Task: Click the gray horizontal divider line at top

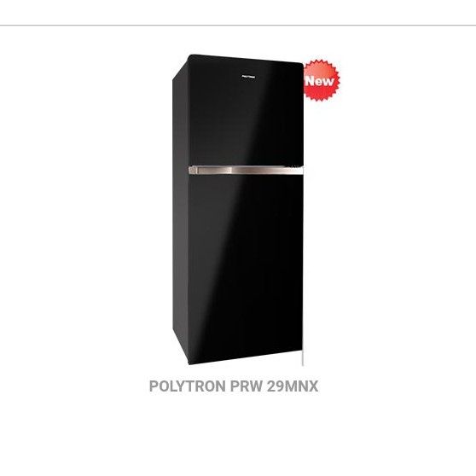Action: (x=238, y=26)
